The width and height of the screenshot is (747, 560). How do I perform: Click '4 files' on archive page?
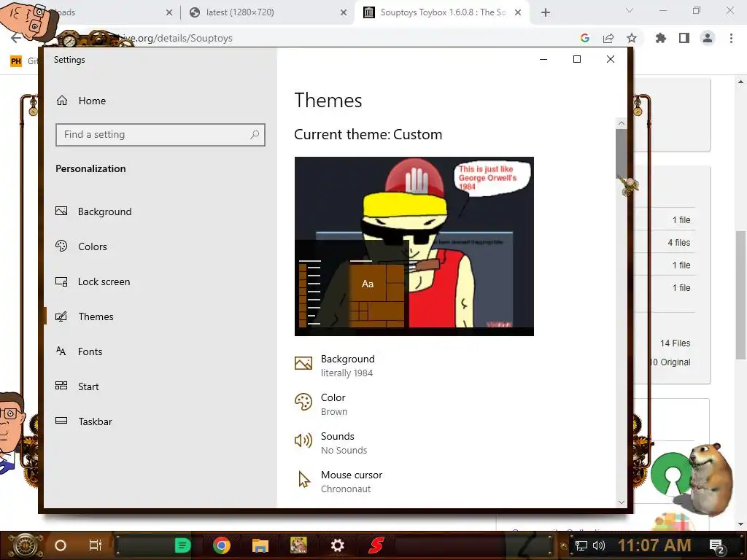click(679, 242)
